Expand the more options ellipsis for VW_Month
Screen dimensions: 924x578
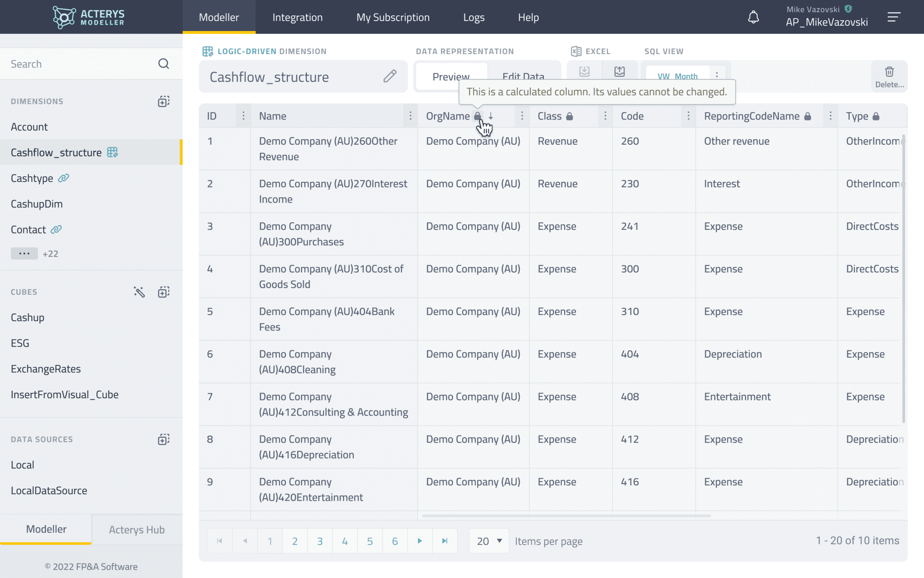point(717,75)
